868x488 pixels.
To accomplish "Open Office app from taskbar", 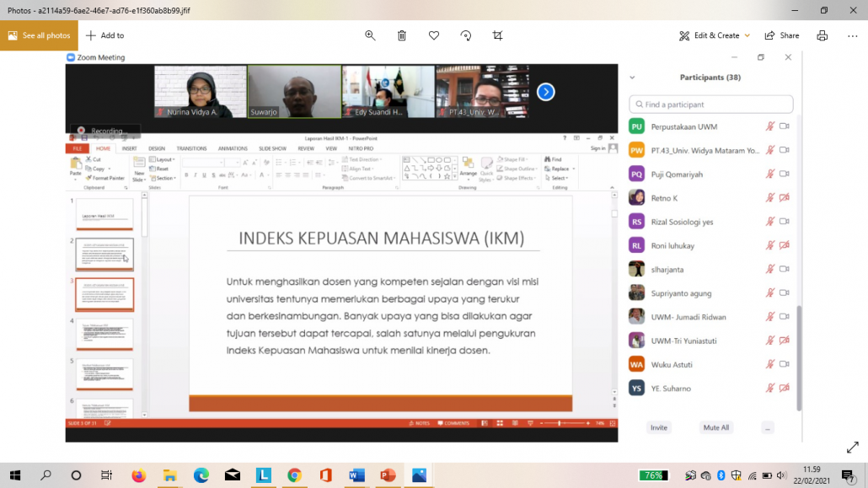I will click(x=325, y=475).
